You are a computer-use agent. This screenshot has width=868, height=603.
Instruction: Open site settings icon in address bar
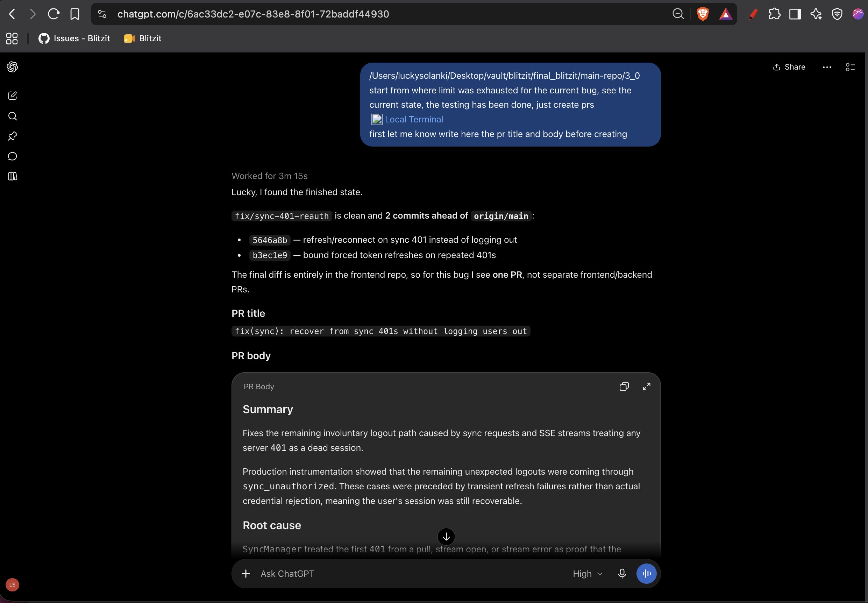point(102,14)
